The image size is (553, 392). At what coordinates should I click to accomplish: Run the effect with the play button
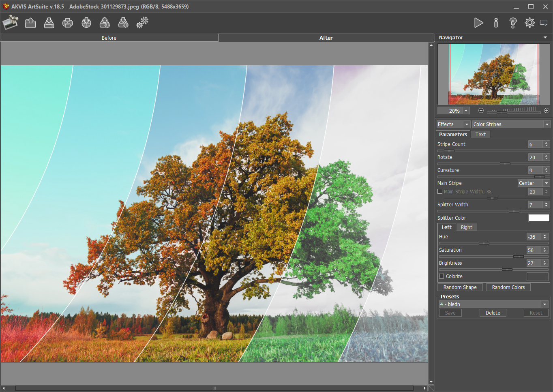coord(478,23)
